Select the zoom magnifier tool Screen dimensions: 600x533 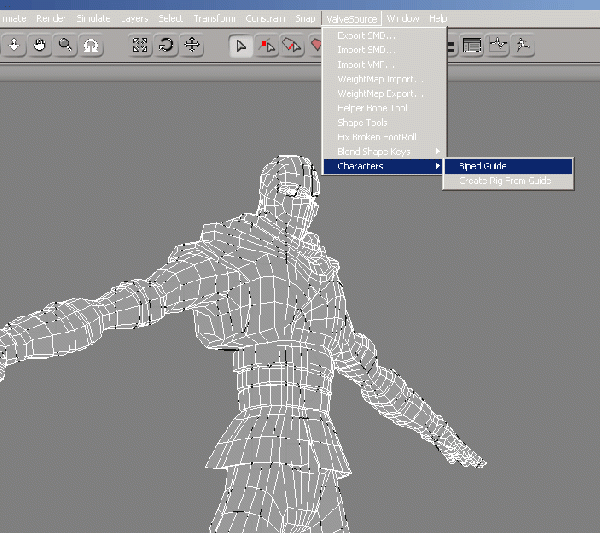click(65, 46)
